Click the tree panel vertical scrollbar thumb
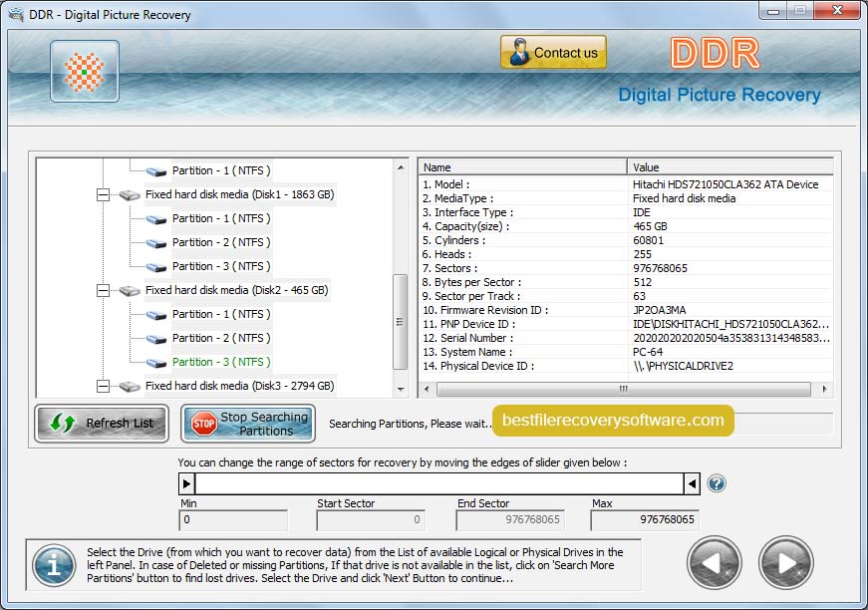This screenshot has height=610, width=868. (400, 322)
